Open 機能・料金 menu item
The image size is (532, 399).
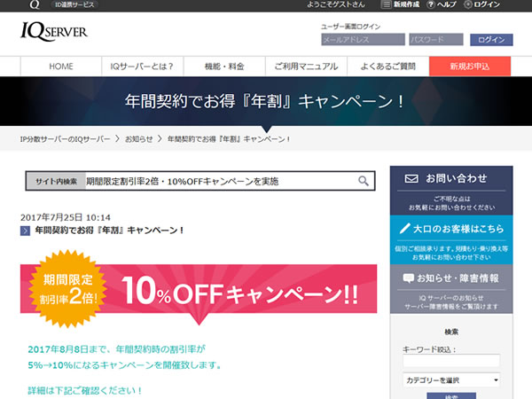[x=224, y=66]
